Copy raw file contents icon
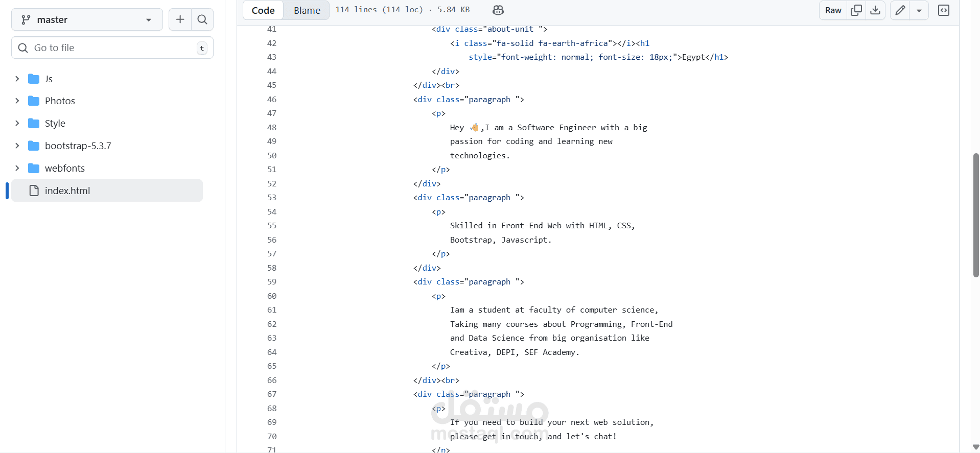980x453 pixels. click(856, 10)
